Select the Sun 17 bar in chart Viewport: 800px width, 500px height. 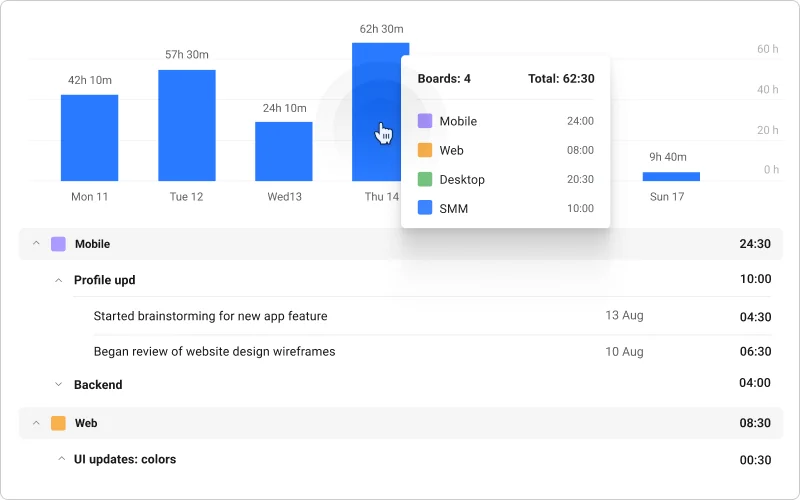click(671, 177)
